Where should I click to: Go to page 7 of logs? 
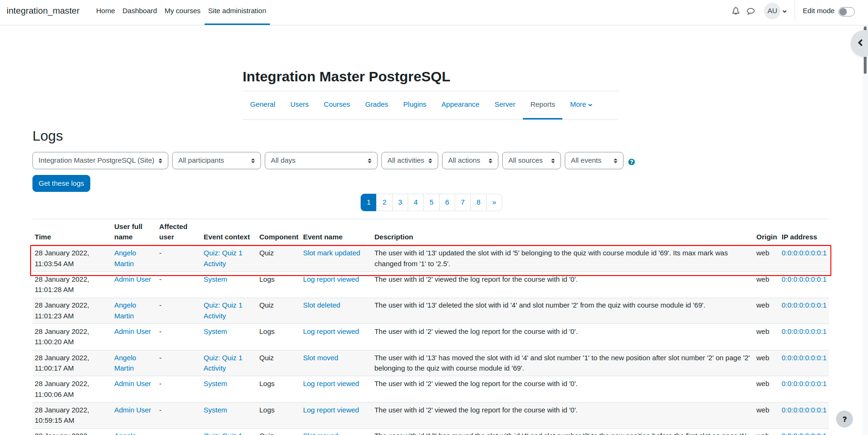(463, 202)
